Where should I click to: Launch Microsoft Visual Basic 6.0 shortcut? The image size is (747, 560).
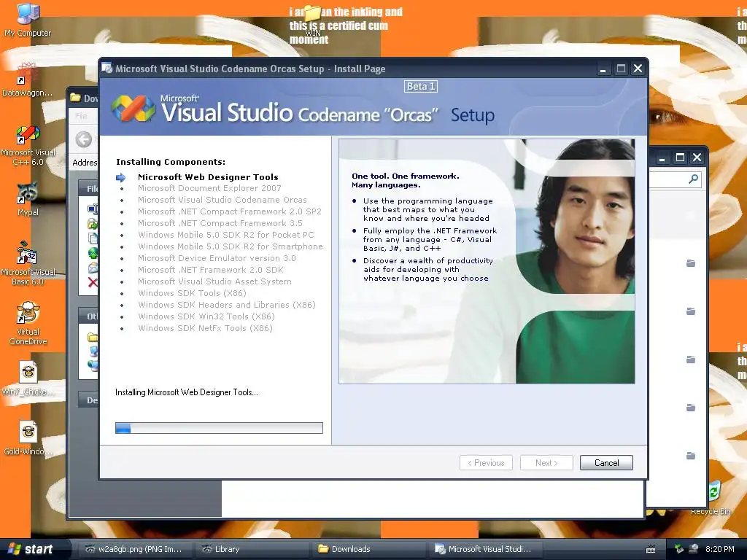pos(28,264)
